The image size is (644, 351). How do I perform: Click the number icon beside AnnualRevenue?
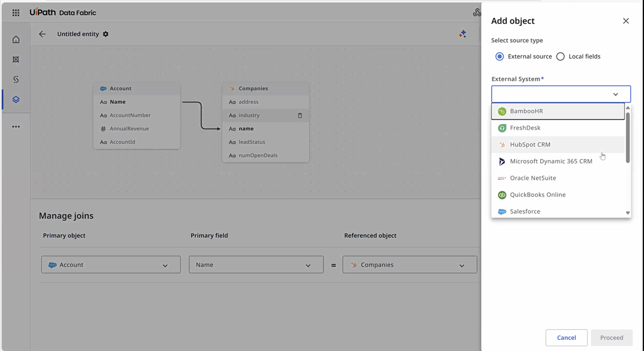pos(103,129)
